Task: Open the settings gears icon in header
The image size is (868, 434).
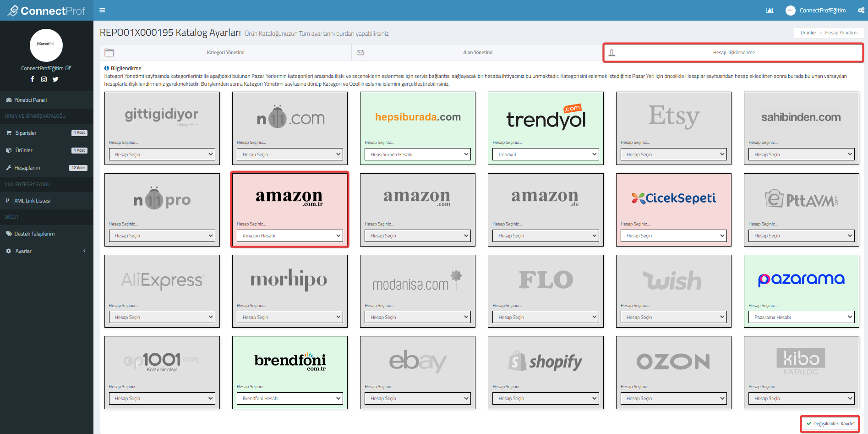Action: click(x=861, y=10)
